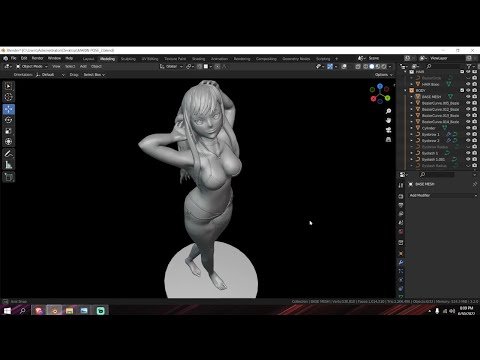Open the Scene properties tab
The height and width of the screenshot is (360, 480).
pos(401,223)
